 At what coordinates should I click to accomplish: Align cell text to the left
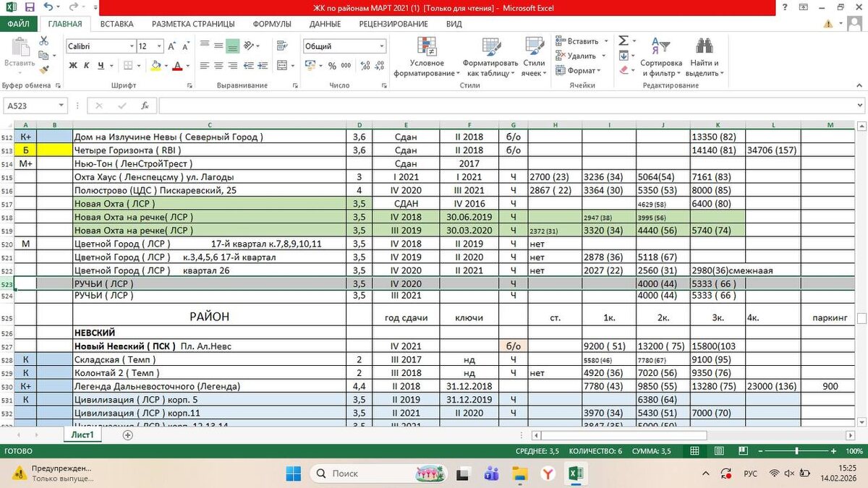pyautogui.click(x=203, y=66)
